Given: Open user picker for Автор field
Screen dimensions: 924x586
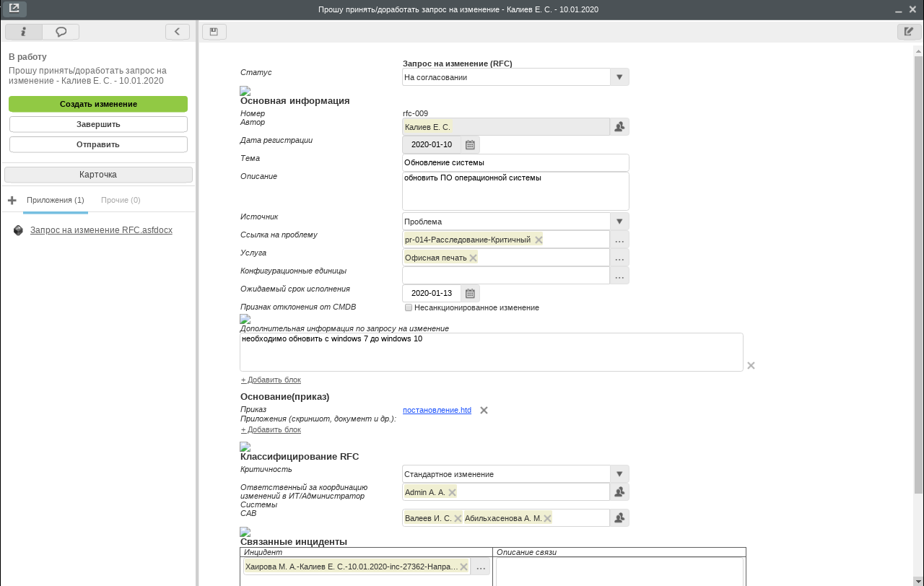Looking at the screenshot, I should coord(619,127).
